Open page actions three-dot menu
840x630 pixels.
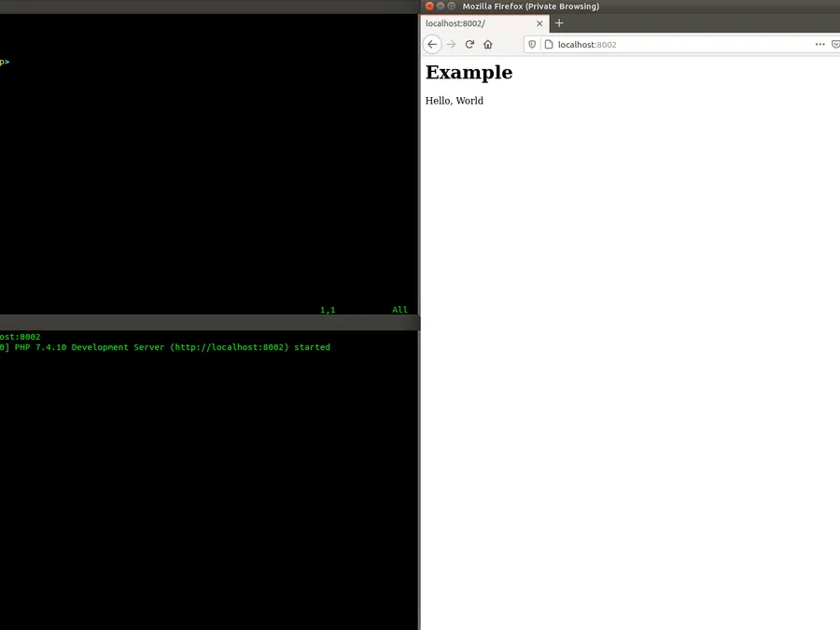[819, 45]
